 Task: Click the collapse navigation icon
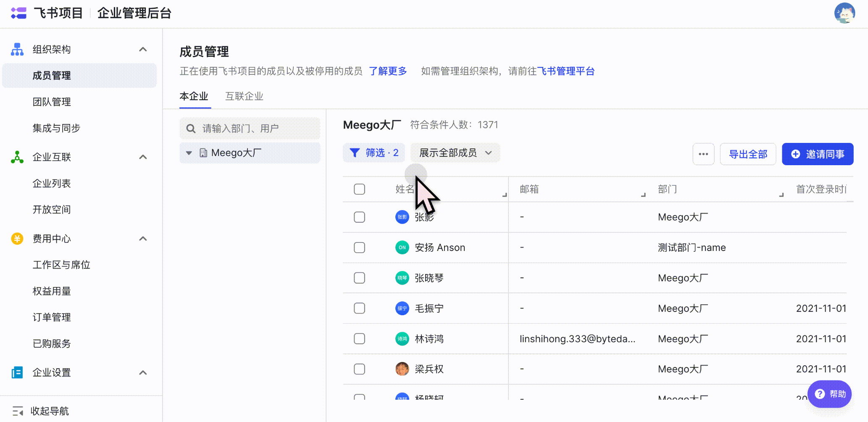[18, 411]
